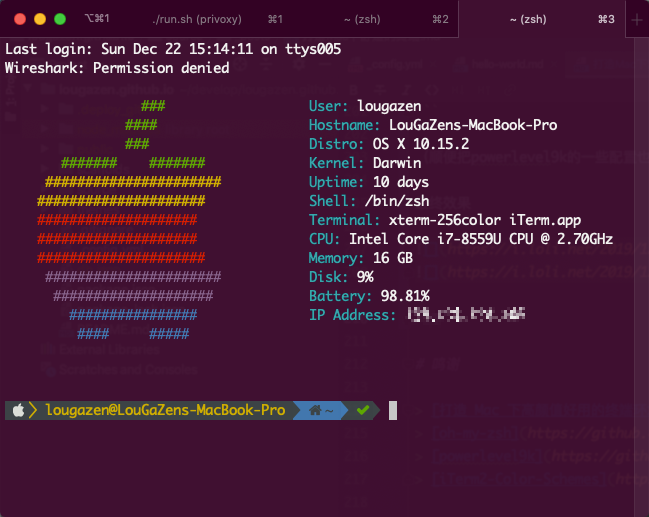Click the 'Last login: Sun Dec 22' line
This screenshot has width=649, height=517.
[173, 49]
